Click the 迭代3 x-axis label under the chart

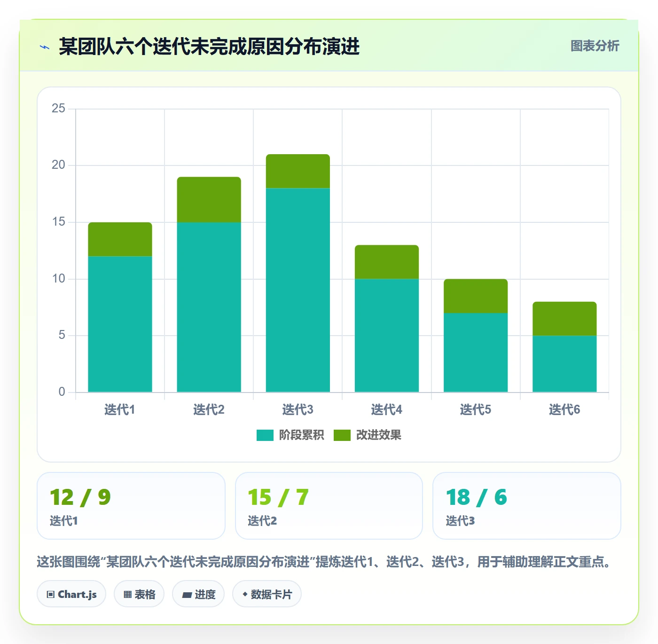[298, 410]
